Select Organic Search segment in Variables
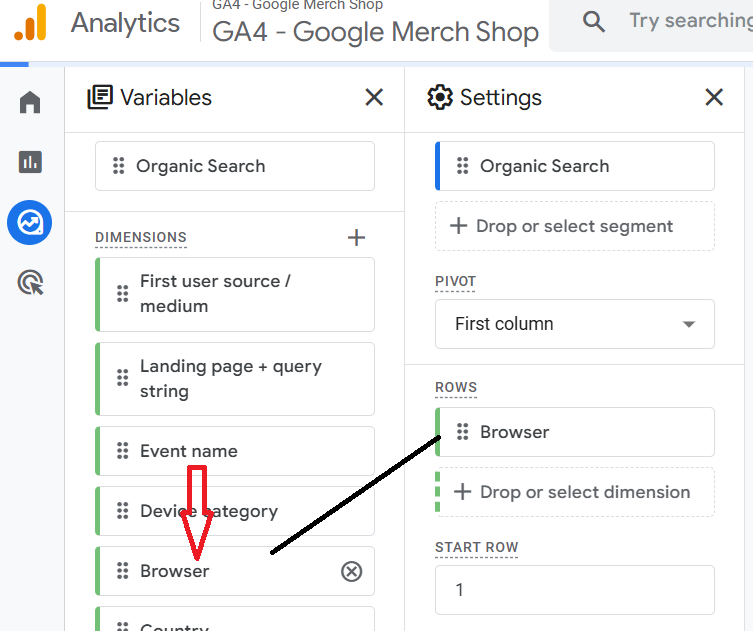This screenshot has height=631, width=753. coord(235,166)
